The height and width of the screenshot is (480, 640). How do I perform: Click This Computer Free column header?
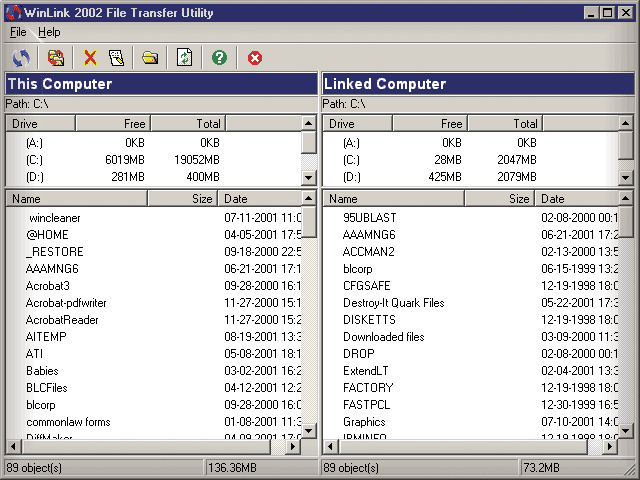(113, 124)
